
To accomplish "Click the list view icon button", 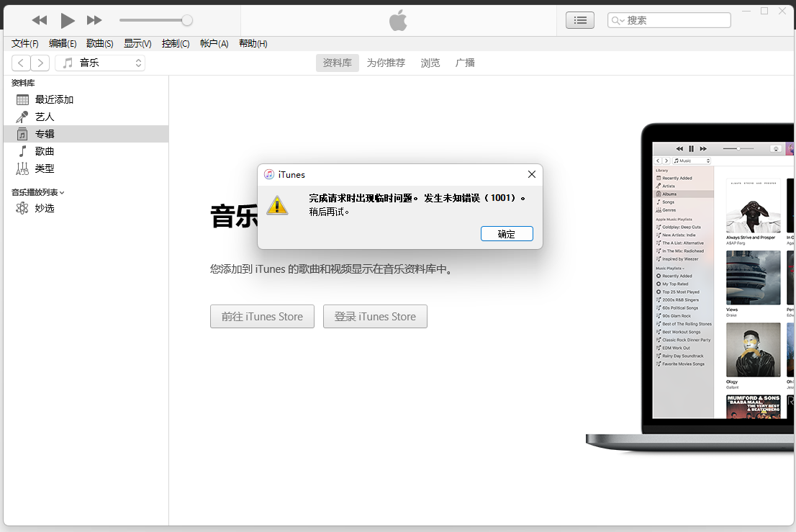I will point(580,20).
